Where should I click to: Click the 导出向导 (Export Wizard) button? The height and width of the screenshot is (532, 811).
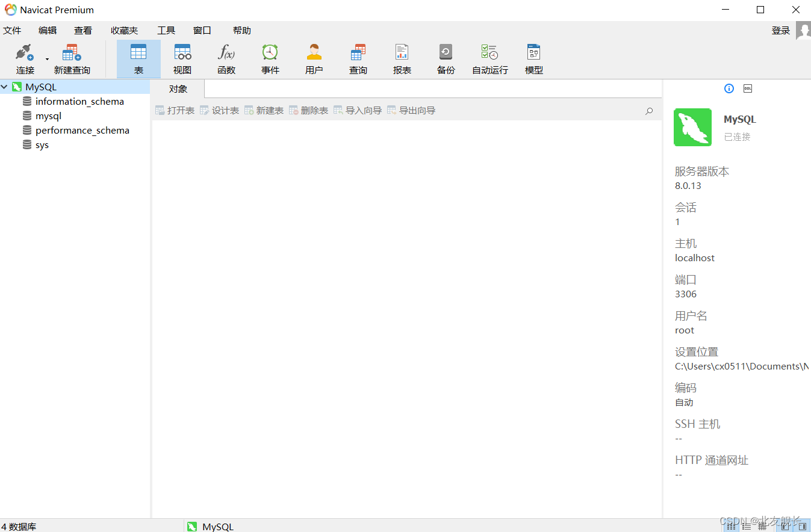click(x=411, y=111)
